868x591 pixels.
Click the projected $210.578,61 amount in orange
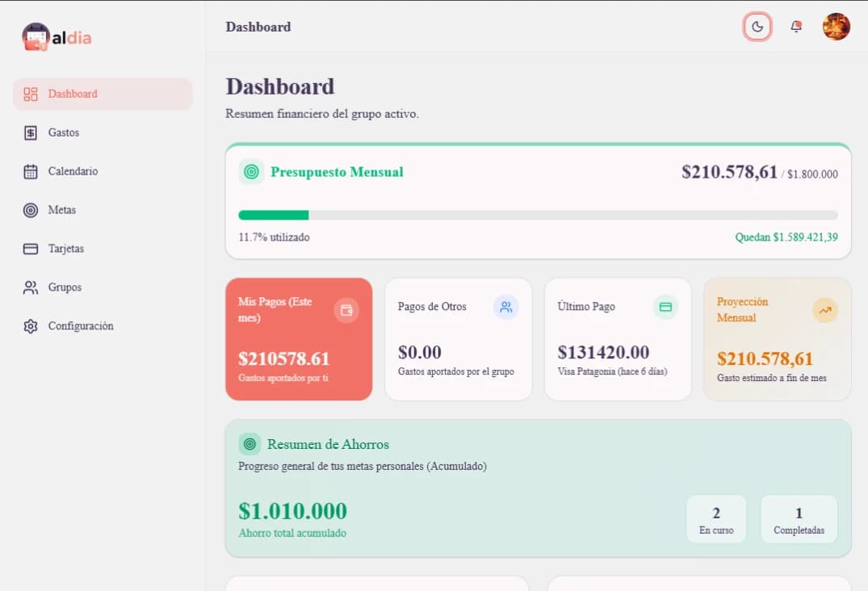pos(765,358)
